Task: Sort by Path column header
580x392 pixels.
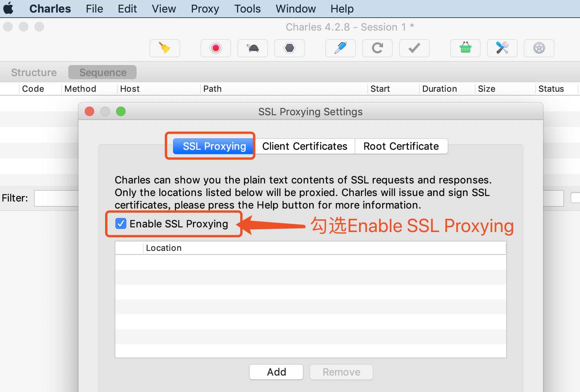Action: tap(284, 89)
